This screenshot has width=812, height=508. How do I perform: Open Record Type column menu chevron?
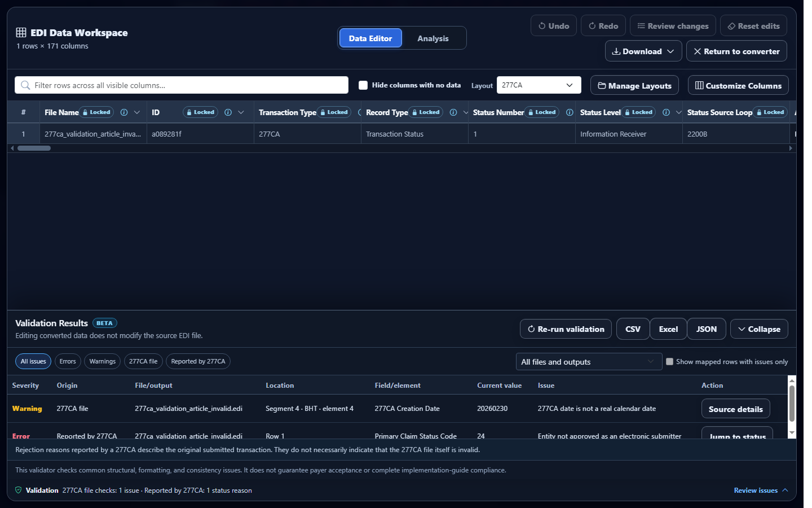tap(465, 112)
